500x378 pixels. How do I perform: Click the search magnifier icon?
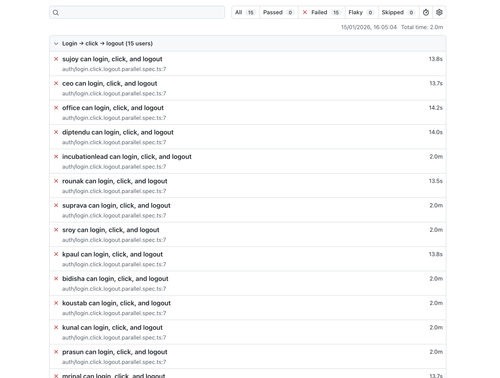[x=56, y=13]
